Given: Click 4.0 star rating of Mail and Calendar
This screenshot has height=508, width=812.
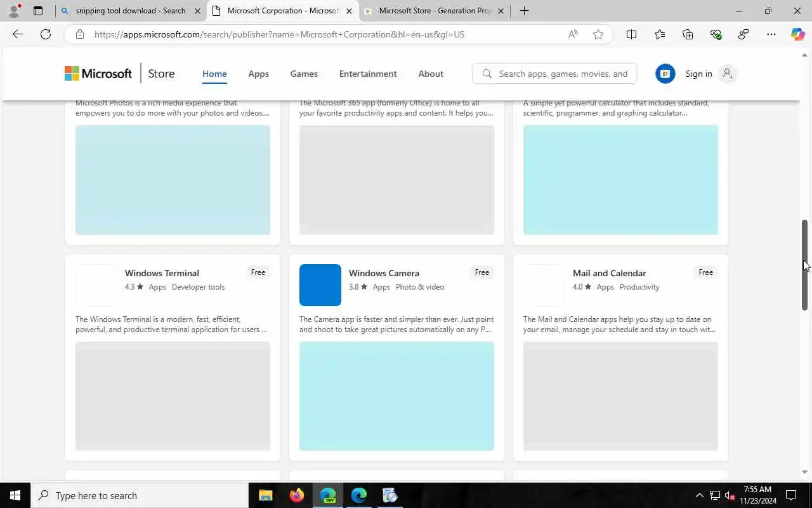Looking at the screenshot, I should pyautogui.click(x=582, y=287).
